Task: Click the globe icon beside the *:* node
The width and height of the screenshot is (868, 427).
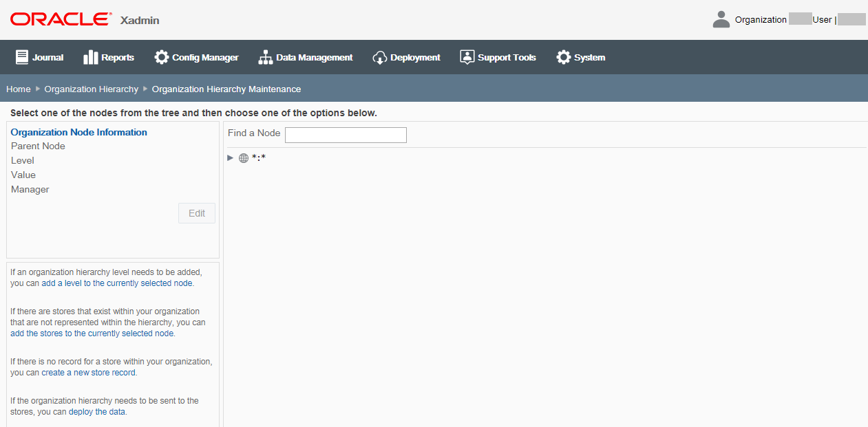Action: tap(244, 158)
